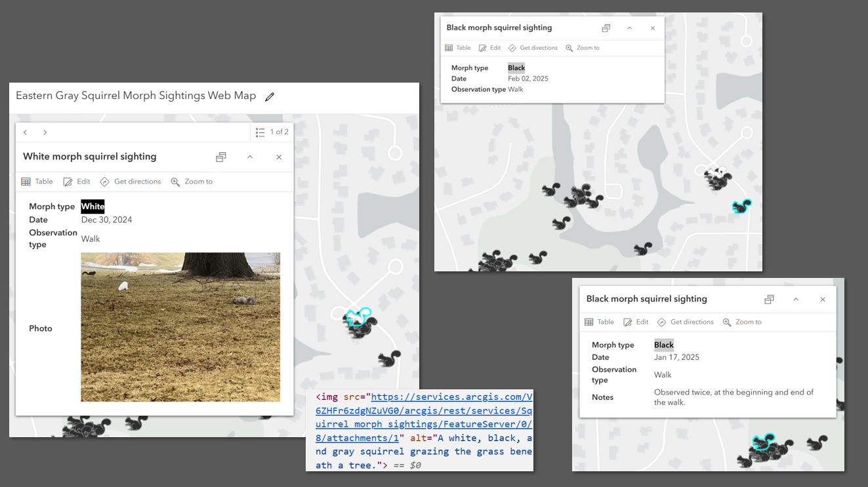The height and width of the screenshot is (487, 868).
Task: Select Zoom to in the Feb 02 Black morph popup
Action: (x=583, y=47)
